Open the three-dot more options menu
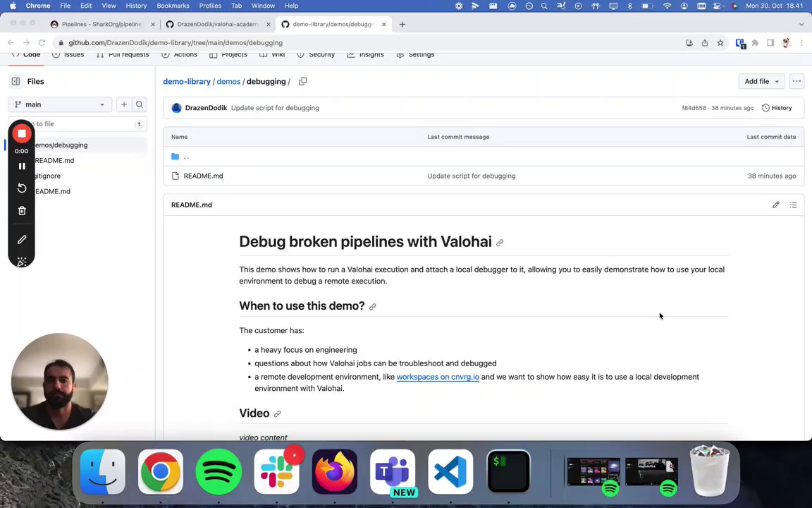812x508 pixels. pyautogui.click(x=796, y=81)
